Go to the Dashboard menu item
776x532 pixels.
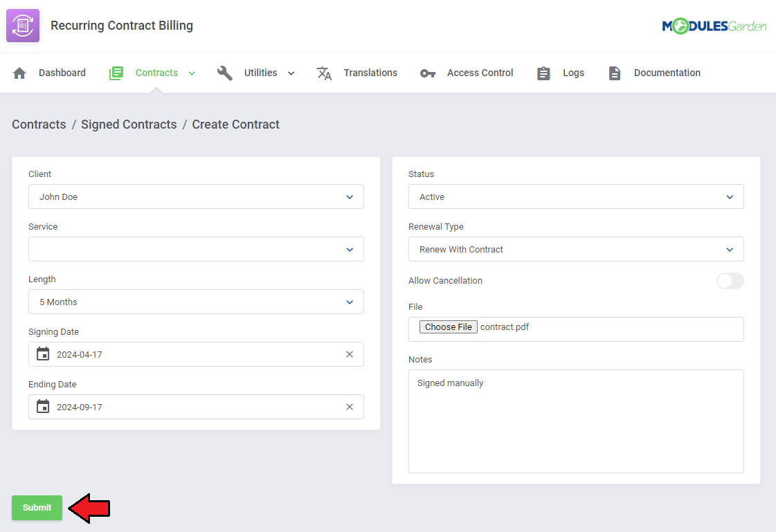tap(62, 73)
